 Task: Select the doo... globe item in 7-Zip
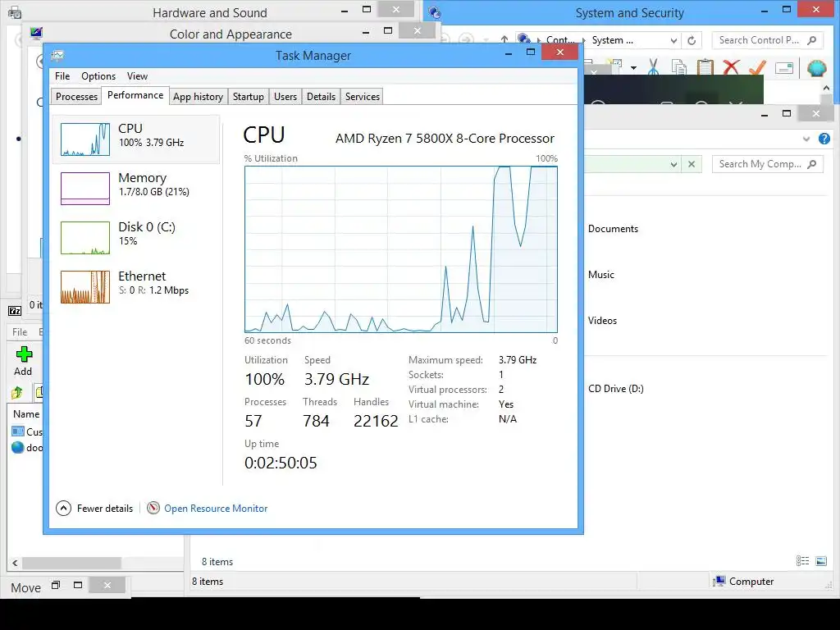(x=26, y=448)
